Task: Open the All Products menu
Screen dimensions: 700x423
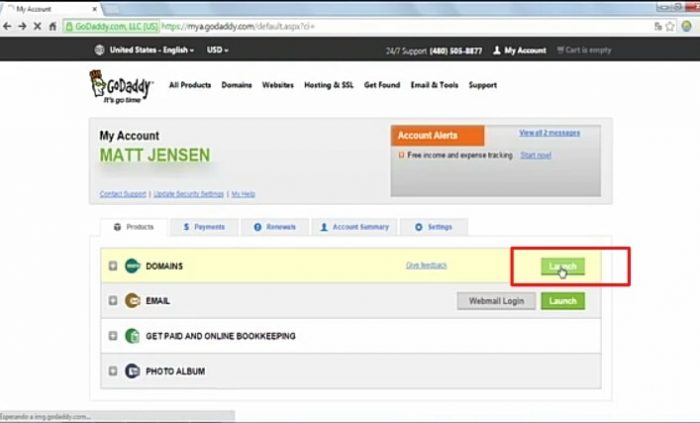Action: [x=190, y=85]
